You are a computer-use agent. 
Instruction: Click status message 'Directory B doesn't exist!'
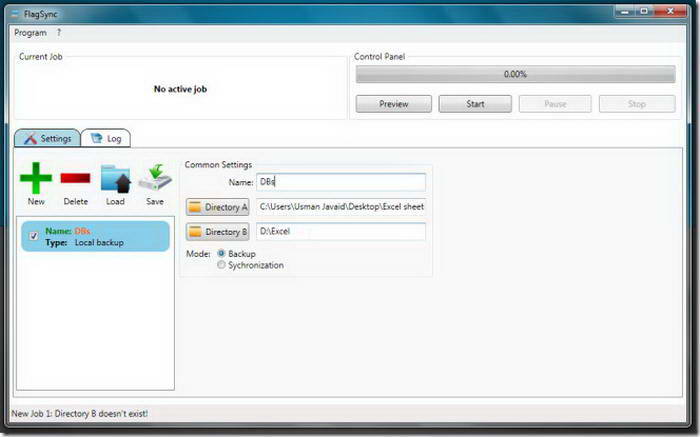tap(101, 413)
